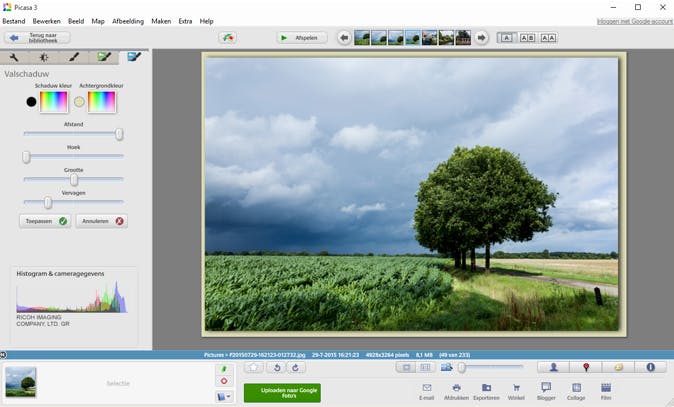
Task: Click the Picasa Creative Kit icon in the toolbar
Action: pyautogui.click(x=227, y=38)
